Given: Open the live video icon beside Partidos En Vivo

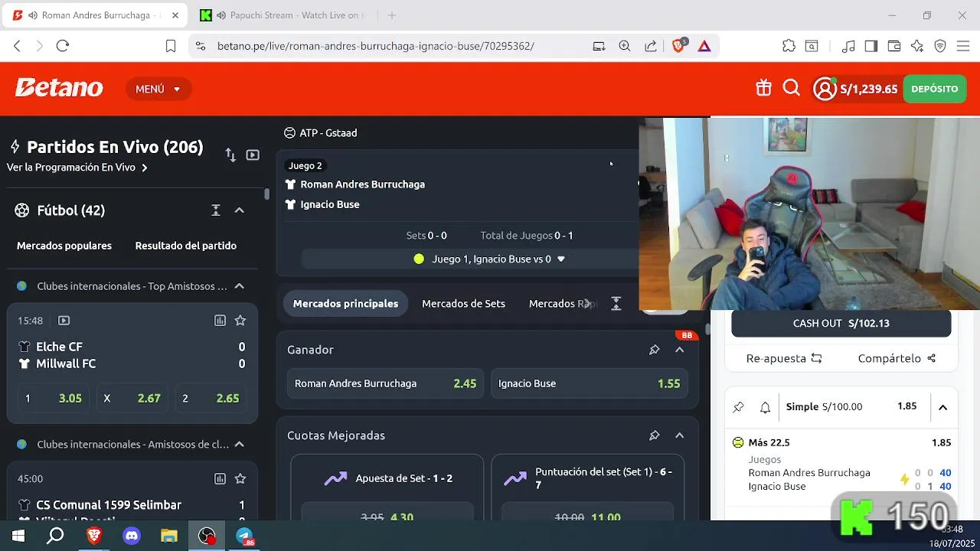Looking at the screenshot, I should click(x=253, y=155).
